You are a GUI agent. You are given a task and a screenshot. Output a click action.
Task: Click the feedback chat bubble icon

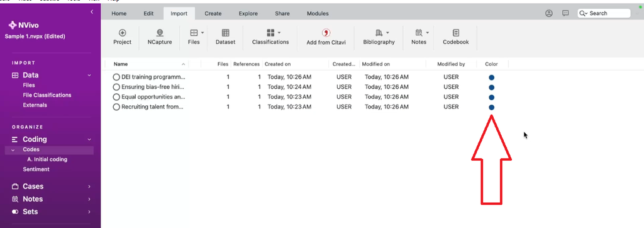pyautogui.click(x=565, y=13)
